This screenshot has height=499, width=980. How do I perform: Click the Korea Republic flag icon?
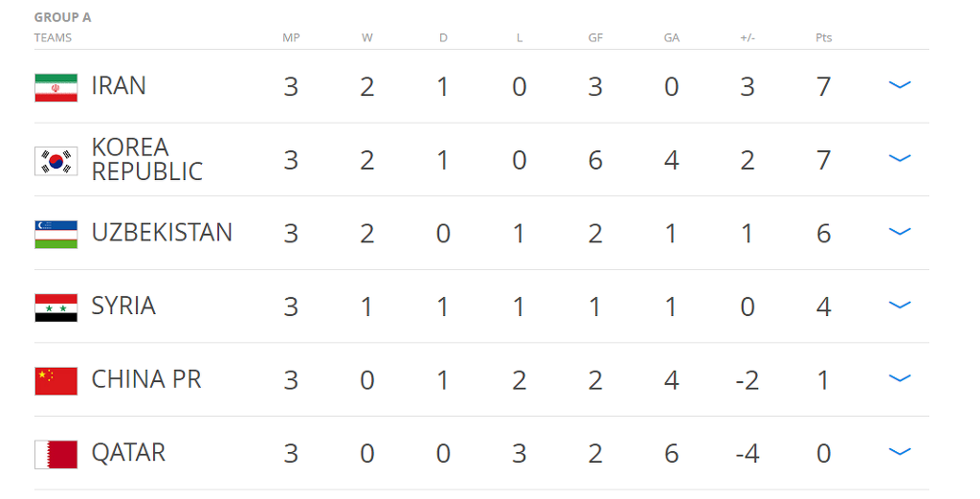[x=56, y=161]
